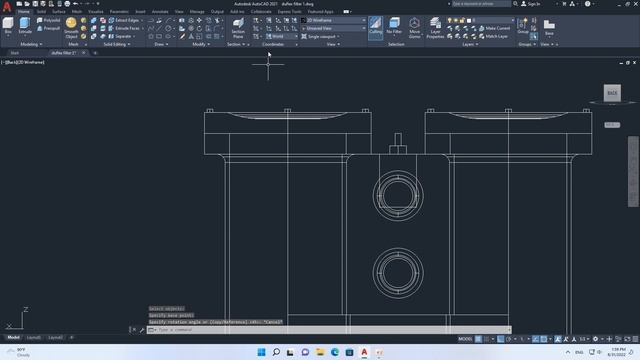Open the World coordinate system dropdown
This screenshot has height=360, width=640.
pos(282,36)
